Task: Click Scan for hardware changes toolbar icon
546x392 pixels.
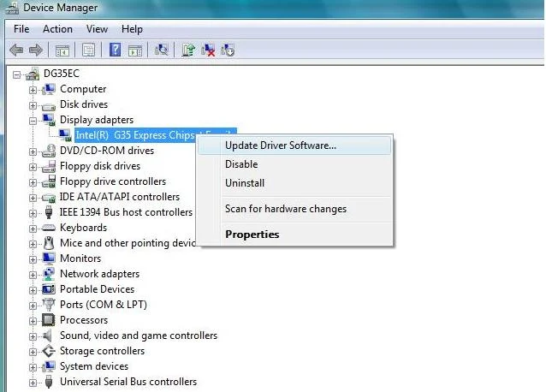Action: click(161, 50)
